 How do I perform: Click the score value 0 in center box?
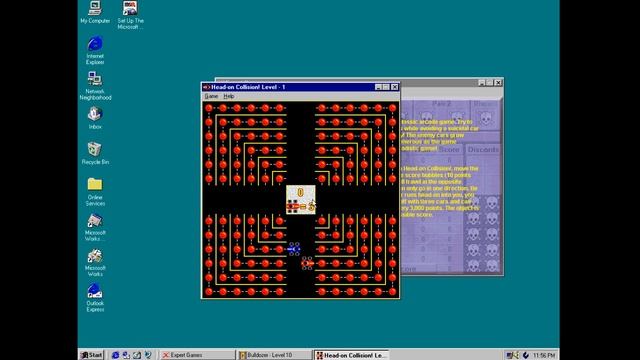pyautogui.click(x=301, y=192)
